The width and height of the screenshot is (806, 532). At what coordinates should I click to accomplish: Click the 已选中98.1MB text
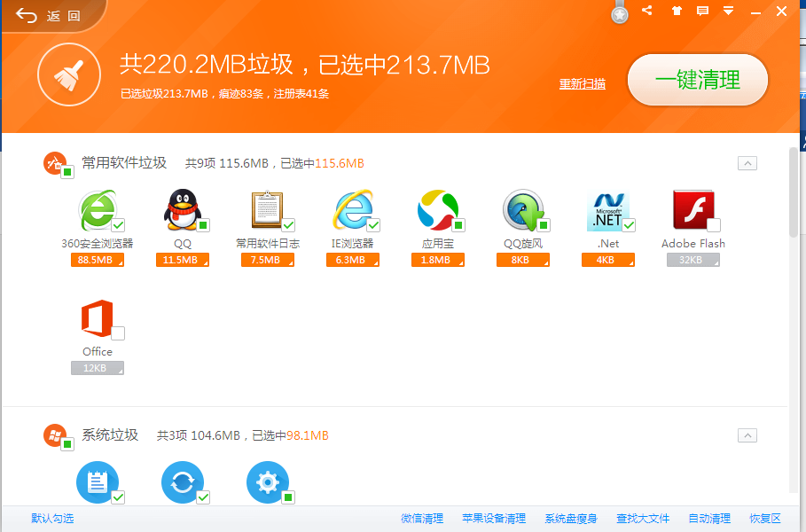coord(291,436)
